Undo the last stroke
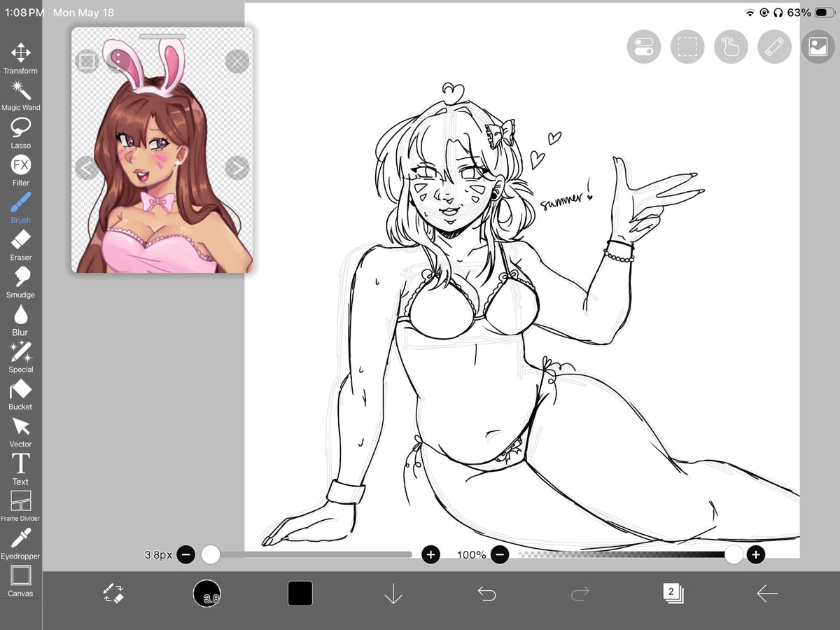This screenshot has width=840, height=630. point(486,594)
